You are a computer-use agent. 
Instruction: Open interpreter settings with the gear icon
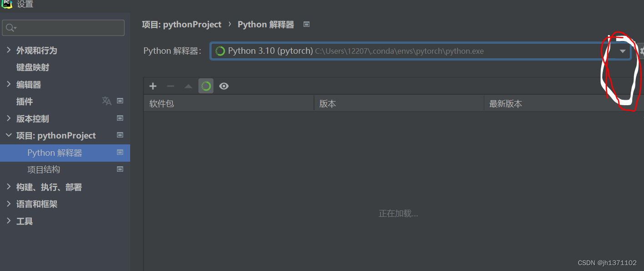[642, 51]
